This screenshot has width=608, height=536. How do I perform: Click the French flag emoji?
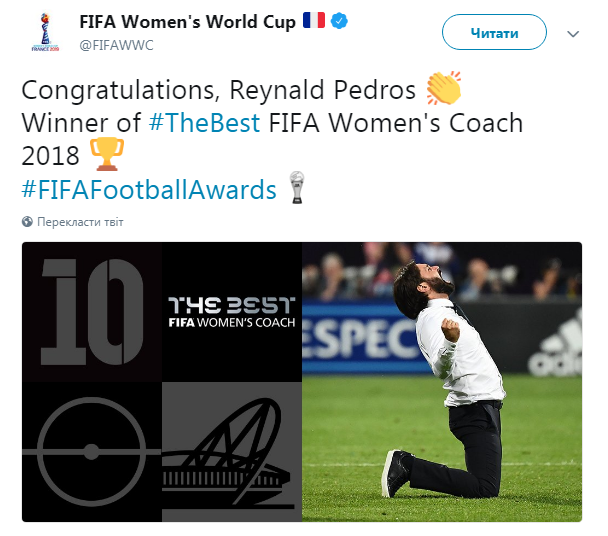click(313, 21)
